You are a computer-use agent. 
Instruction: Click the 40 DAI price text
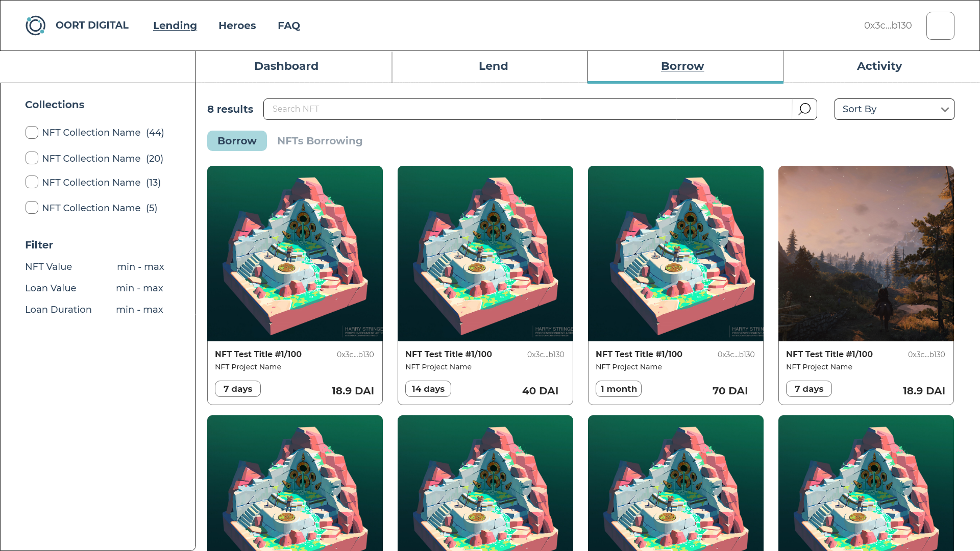coord(540,391)
